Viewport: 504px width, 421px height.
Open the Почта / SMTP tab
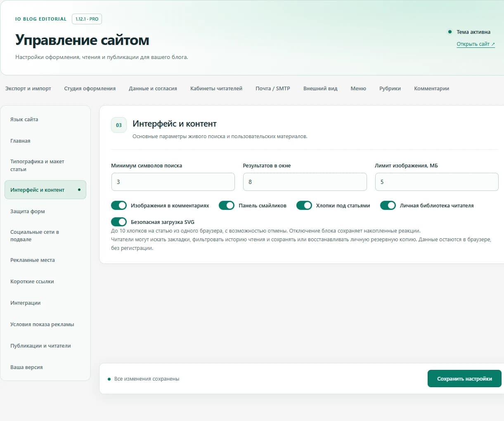point(273,88)
